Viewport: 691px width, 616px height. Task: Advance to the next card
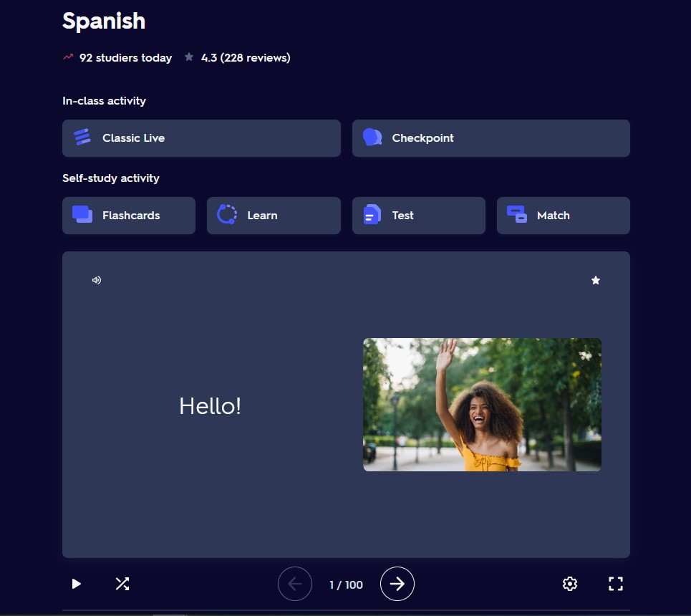click(x=397, y=584)
